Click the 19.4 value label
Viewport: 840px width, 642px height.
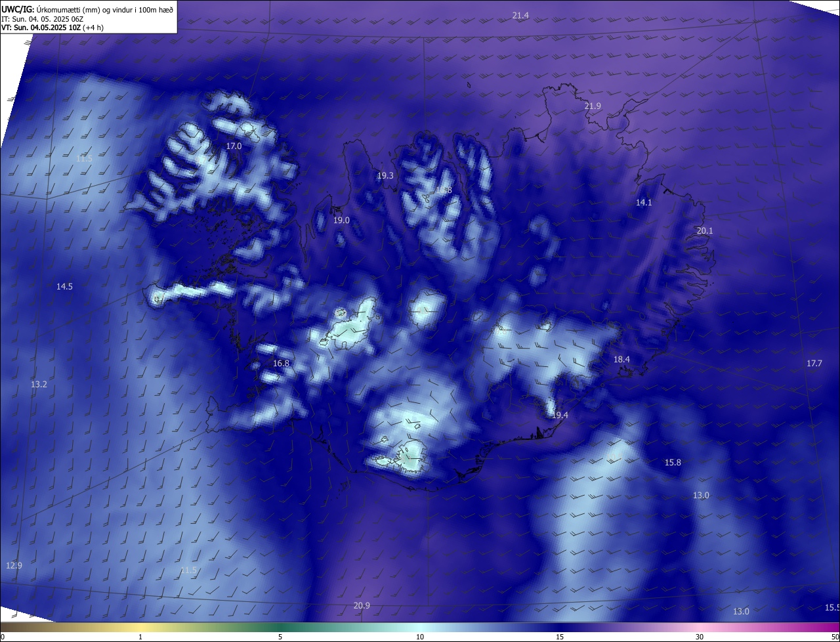(560, 415)
